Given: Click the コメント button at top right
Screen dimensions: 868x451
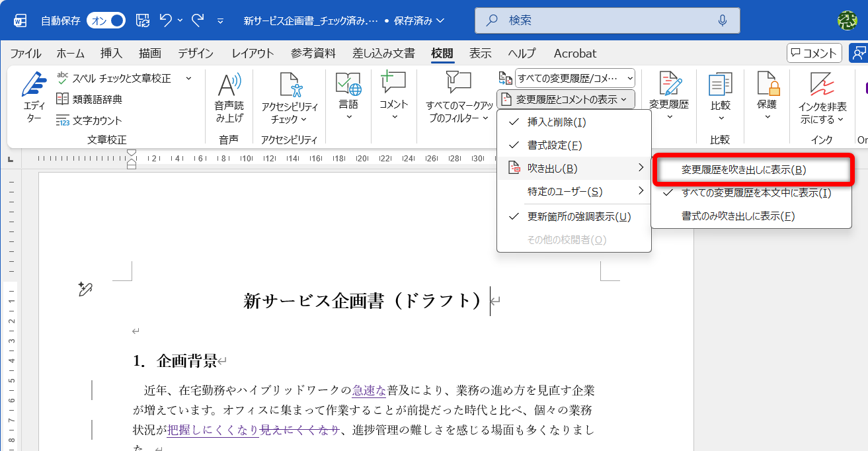Looking at the screenshot, I should pyautogui.click(x=814, y=53).
